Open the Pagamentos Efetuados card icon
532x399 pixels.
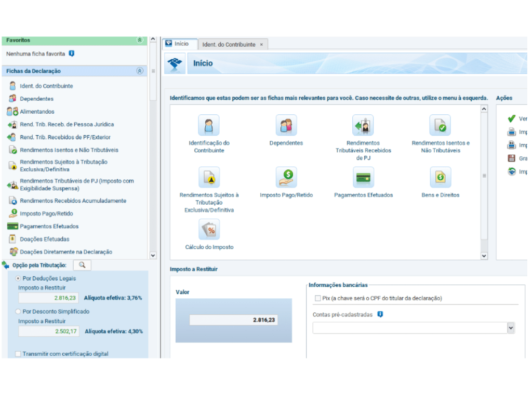pos(363,178)
